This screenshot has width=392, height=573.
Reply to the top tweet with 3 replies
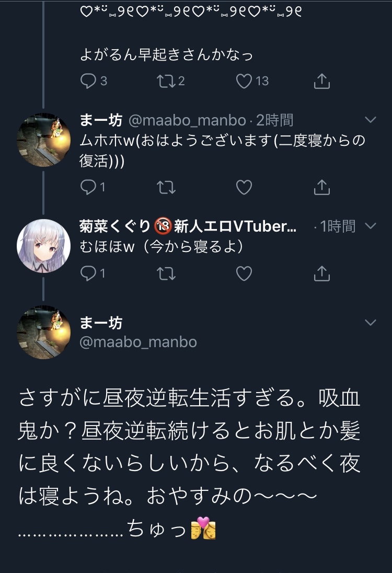[x=94, y=81]
